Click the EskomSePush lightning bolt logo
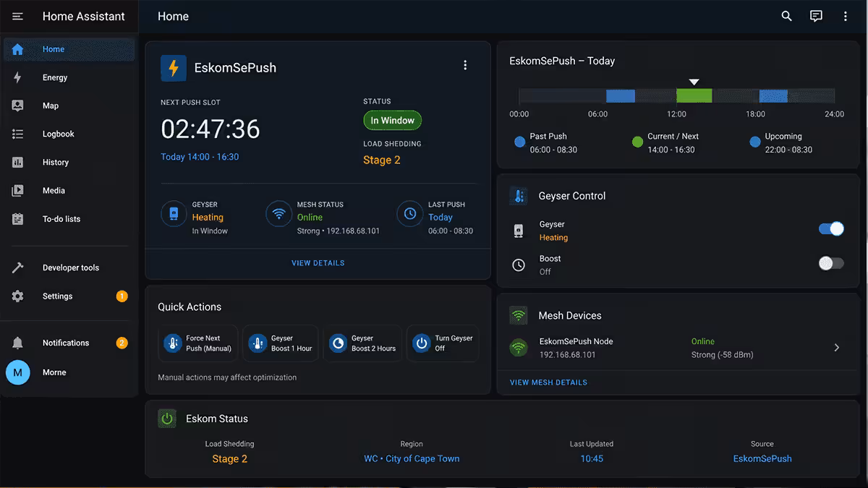 tap(174, 68)
